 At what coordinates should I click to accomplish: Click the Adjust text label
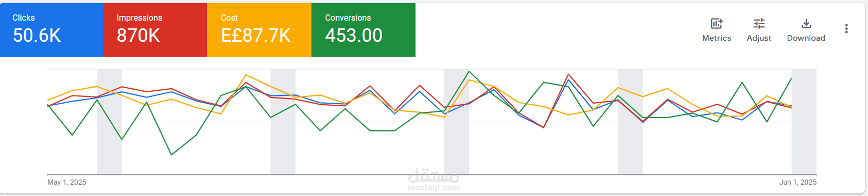(x=759, y=38)
